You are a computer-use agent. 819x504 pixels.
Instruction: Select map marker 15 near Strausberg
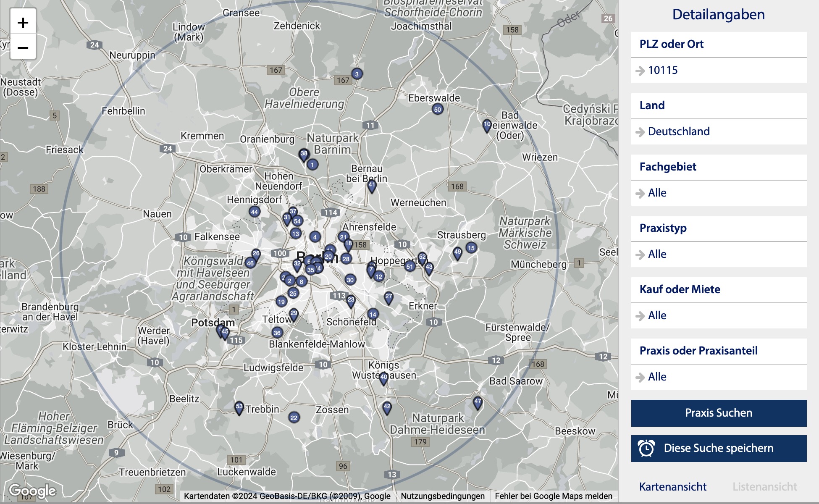pyautogui.click(x=471, y=248)
